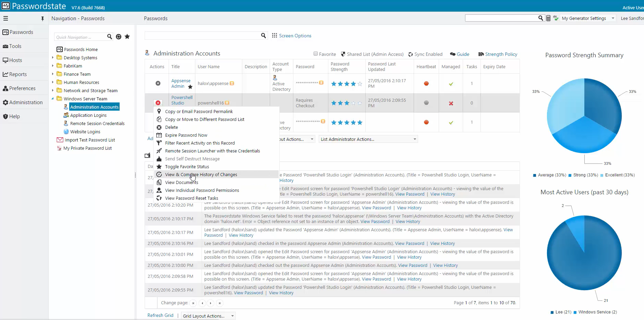Open Screen Options grid icon
Viewport: 644px width, 320px height.
tap(275, 36)
